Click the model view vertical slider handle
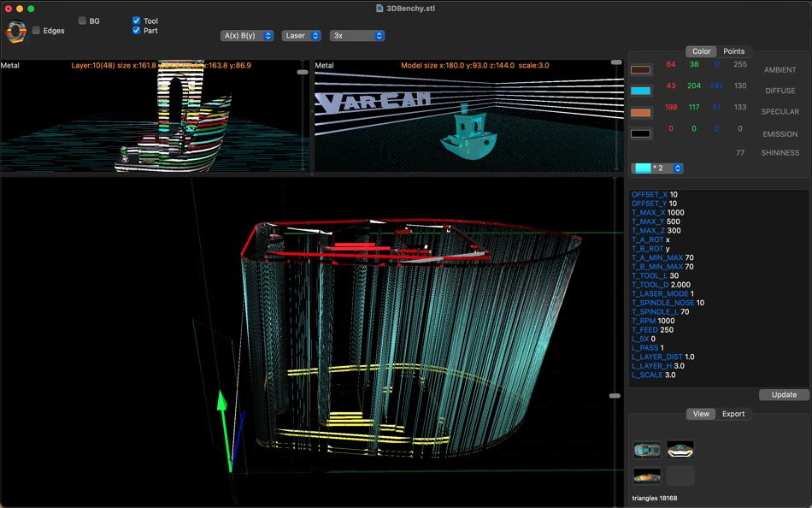The image size is (812, 508). point(616,62)
